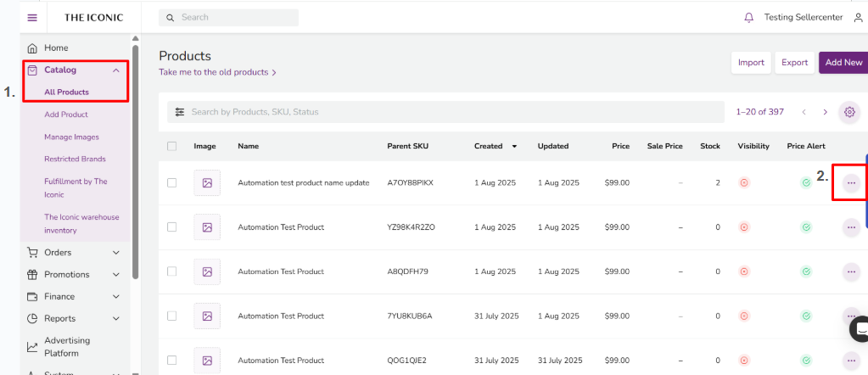Open the notifications bell
Viewport: 868px width, 375px height.
(748, 17)
